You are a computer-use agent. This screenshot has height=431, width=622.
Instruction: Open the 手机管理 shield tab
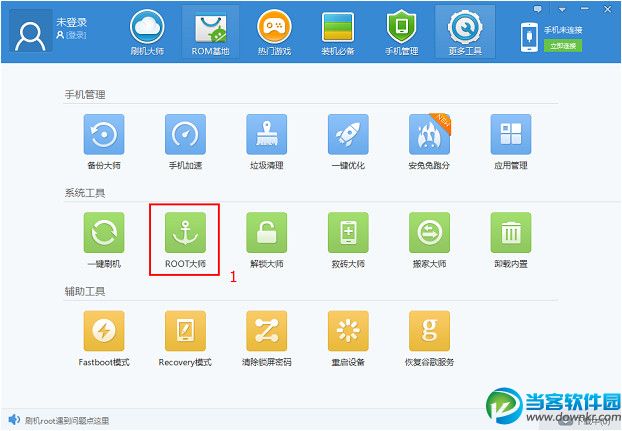tap(401, 33)
